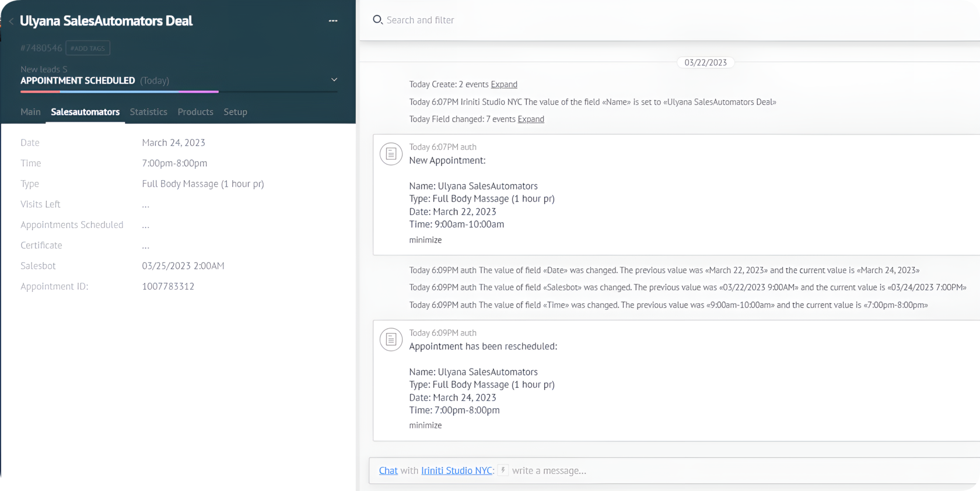This screenshot has width=980, height=491.
Task: Open the Iriniti Studio NYC recipient link
Action: (457, 471)
